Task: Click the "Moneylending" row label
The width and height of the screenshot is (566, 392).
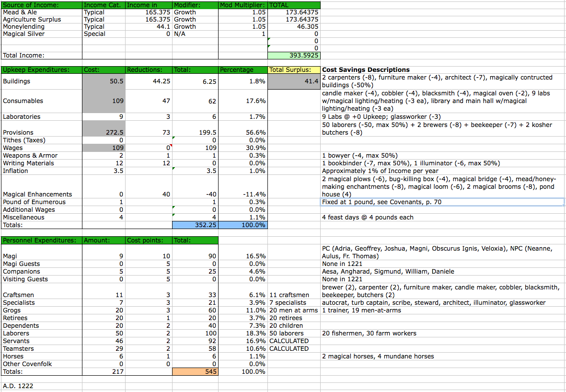Action: click(x=42, y=27)
